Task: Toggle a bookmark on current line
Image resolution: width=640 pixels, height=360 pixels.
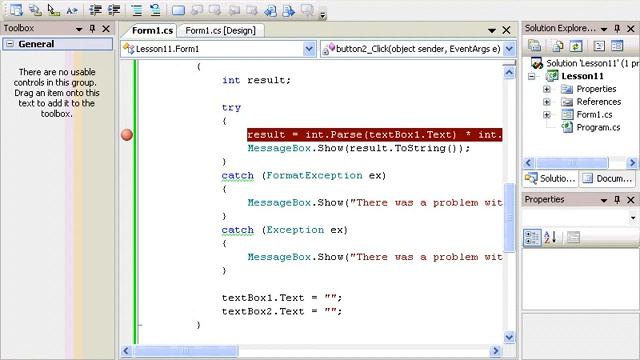Action: point(178,10)
